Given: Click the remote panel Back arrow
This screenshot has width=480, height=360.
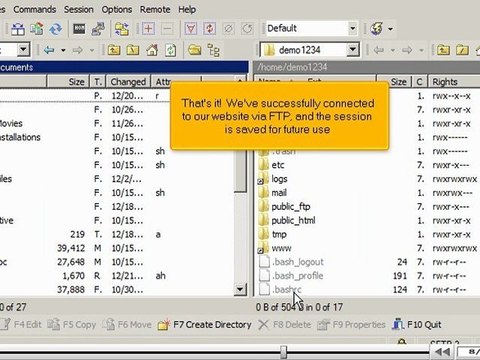Looking at the screenshot, I should tap(378, 50).
